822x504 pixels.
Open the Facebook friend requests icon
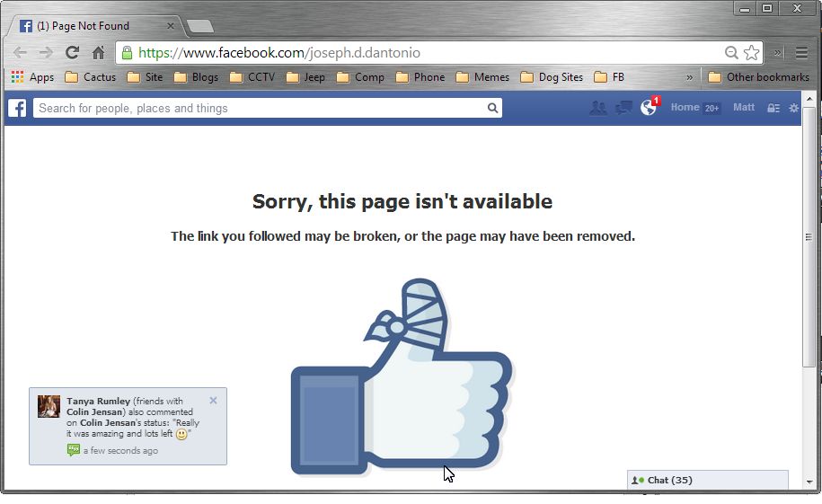coord(597,108)
